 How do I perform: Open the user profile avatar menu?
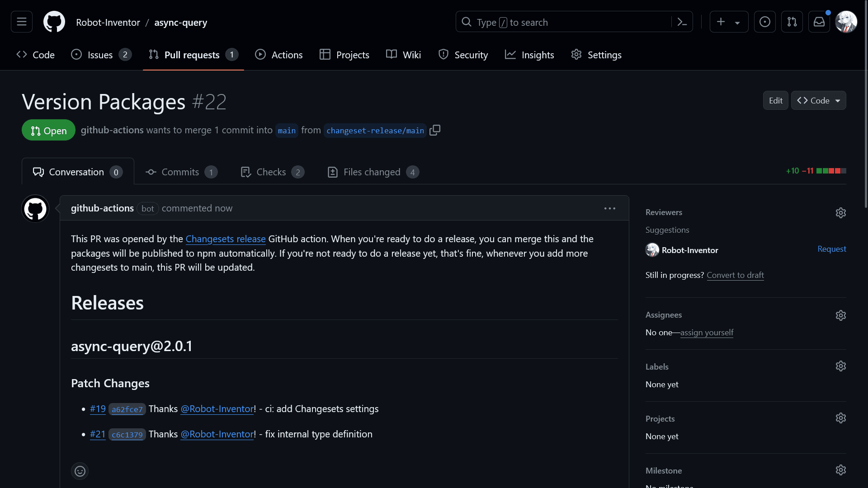pos(846,22)
